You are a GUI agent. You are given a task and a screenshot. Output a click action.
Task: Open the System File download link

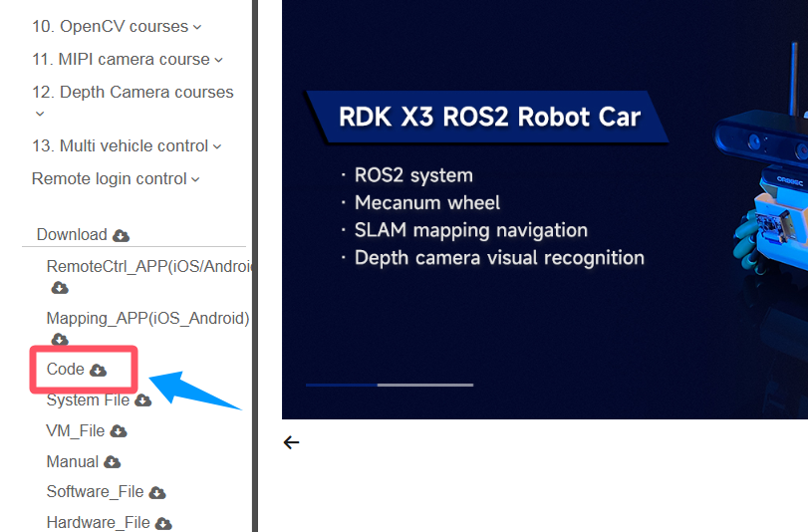88,400
